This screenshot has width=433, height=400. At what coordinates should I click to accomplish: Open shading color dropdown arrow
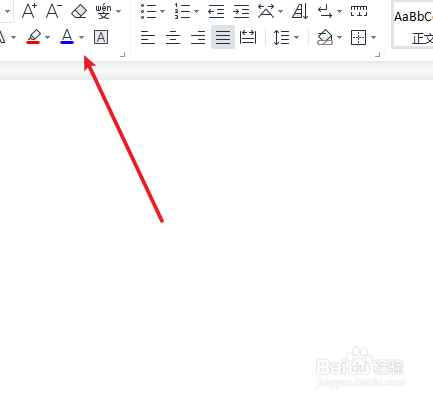pyautogui.click(x=339, y=37)
